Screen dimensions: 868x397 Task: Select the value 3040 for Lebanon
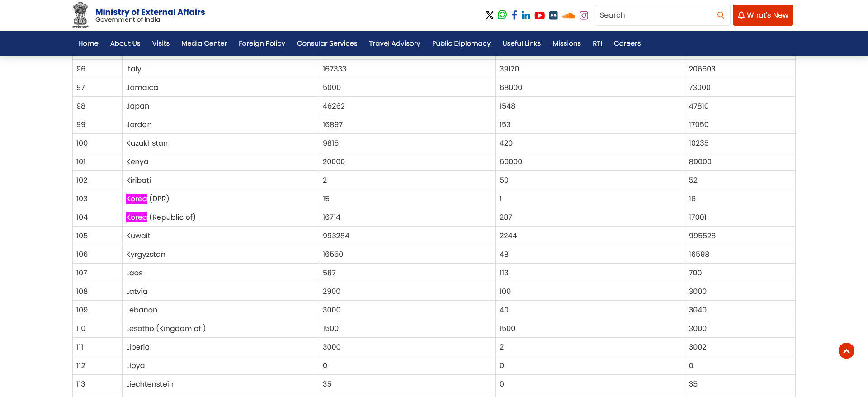click(x=698, y=310)
